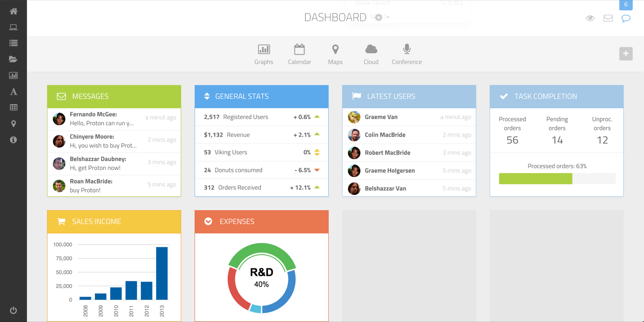Select the bar chart sidebar icon

pyautogui.click(x=13, y=76)
